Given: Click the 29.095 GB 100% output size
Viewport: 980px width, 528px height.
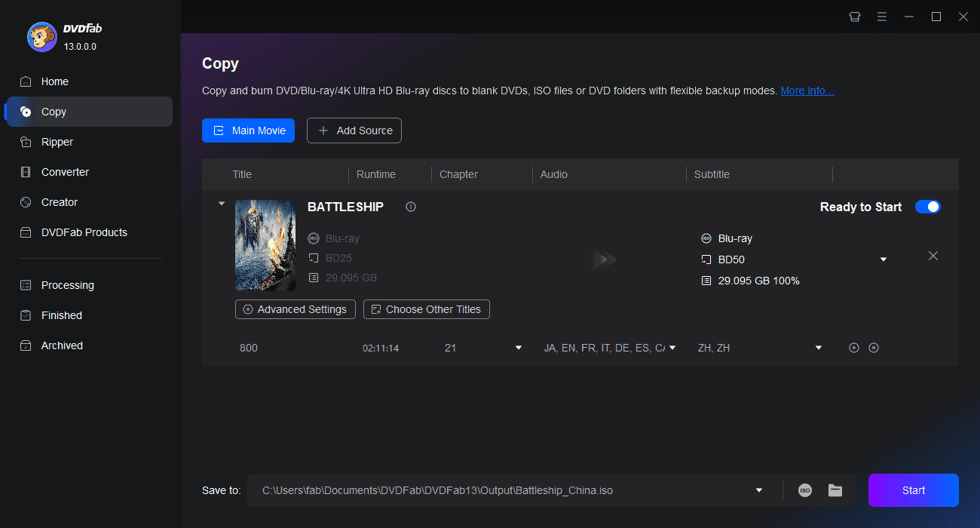Looking at the screenshot, I should [759, 281].
